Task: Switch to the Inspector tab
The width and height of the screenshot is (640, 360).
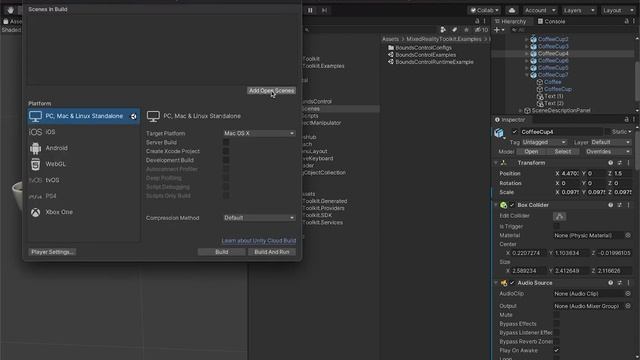Action: pyautogui.click(x=510, y=120)
